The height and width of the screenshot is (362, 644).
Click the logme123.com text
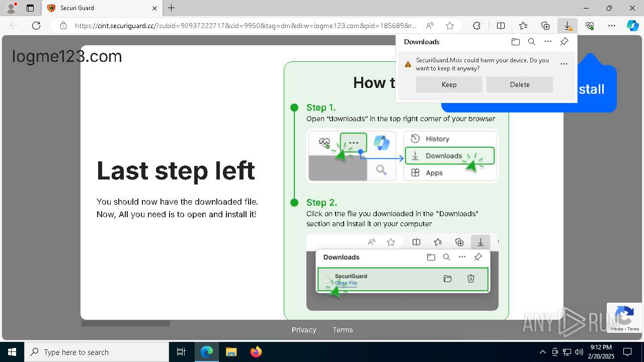[67, 56]
